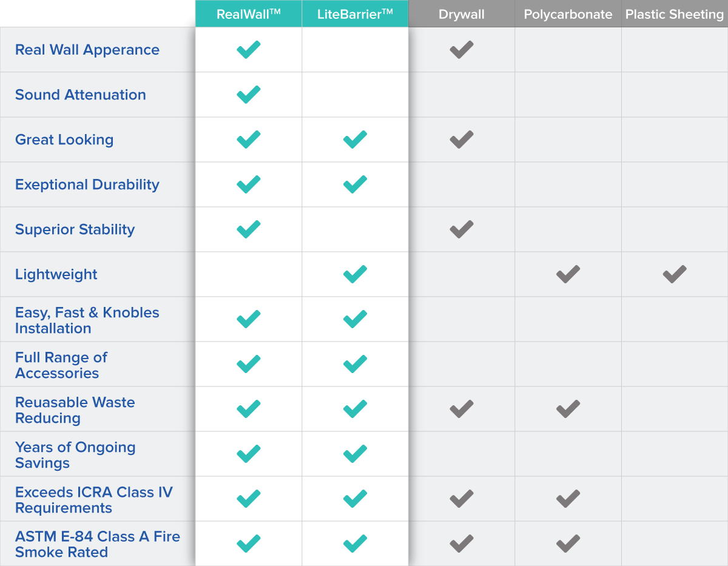Click LiteBarrier checkmark for Exeptional Durability
728x566 pixels.
pos(355,184)
